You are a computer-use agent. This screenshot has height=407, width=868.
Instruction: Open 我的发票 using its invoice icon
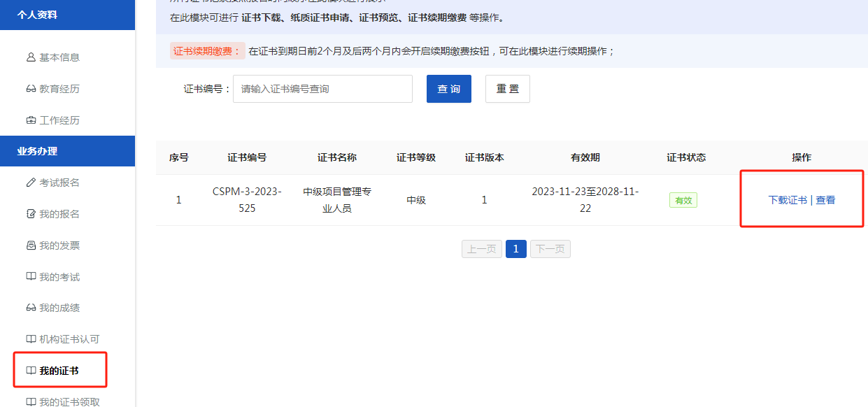click(x=30, y=245)
